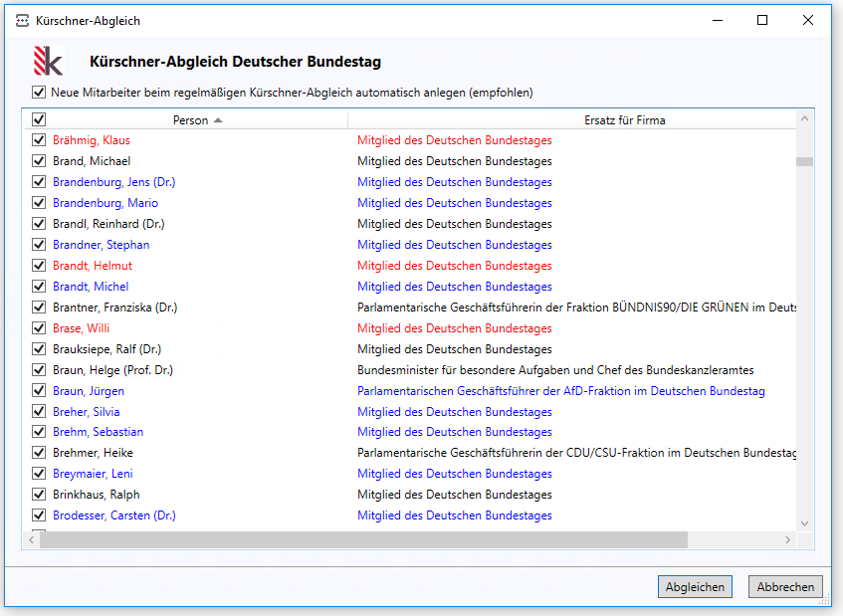Sort by the Person column header

coord(190,119)
